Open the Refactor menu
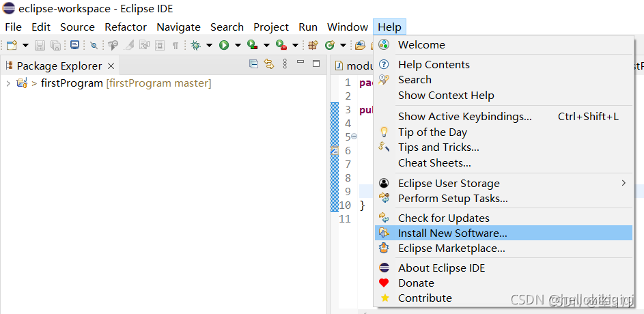 126,27
